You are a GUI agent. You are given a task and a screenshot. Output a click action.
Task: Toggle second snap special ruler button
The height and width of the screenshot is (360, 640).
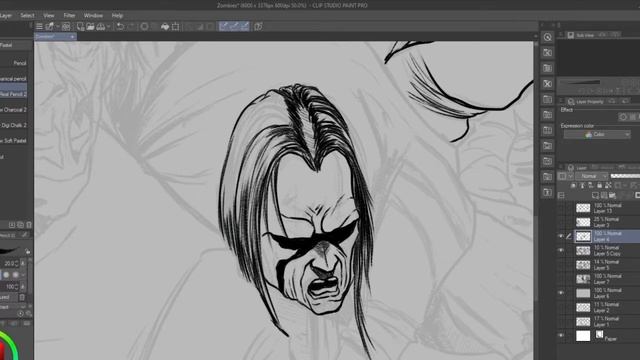[x=234, y=27]
